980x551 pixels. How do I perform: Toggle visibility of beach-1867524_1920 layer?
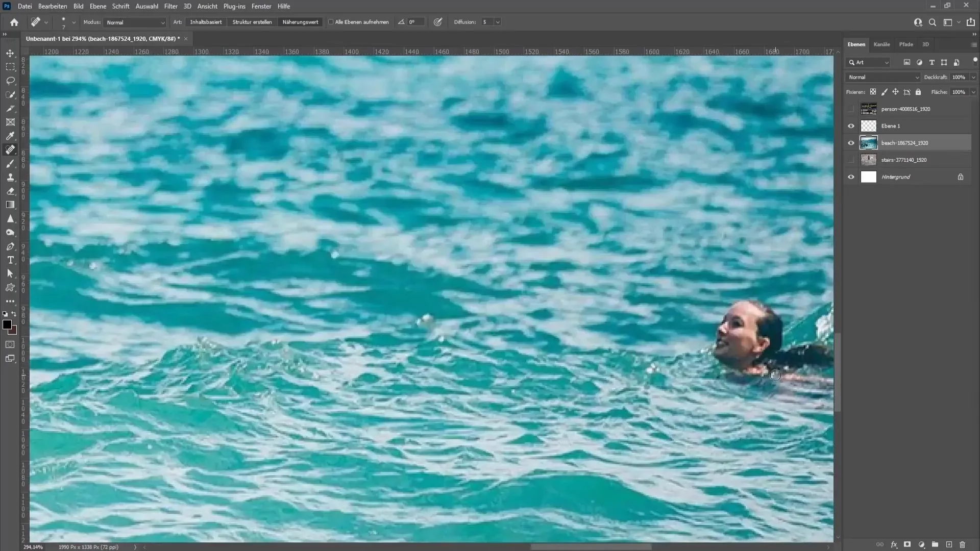[851, 143]
